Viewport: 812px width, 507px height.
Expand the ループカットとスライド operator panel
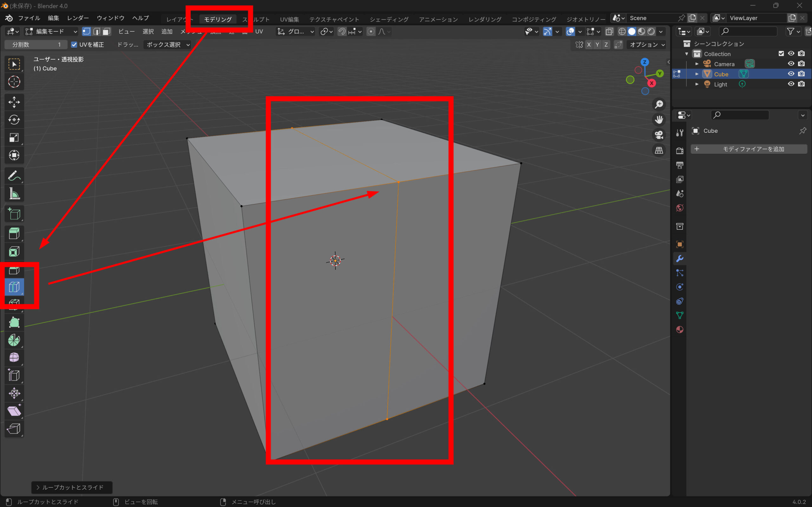[72, 487]
